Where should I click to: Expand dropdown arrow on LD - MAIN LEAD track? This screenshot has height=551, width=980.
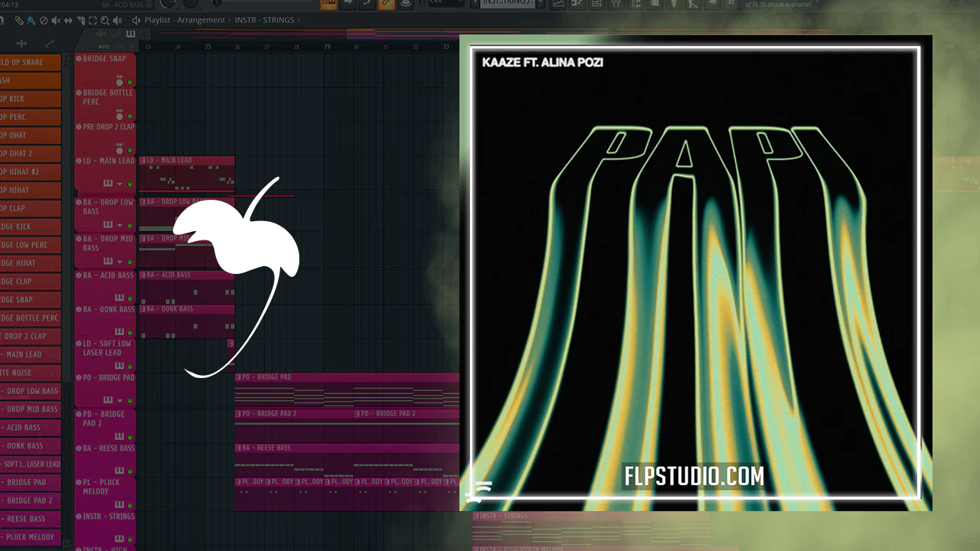point(119,184)
